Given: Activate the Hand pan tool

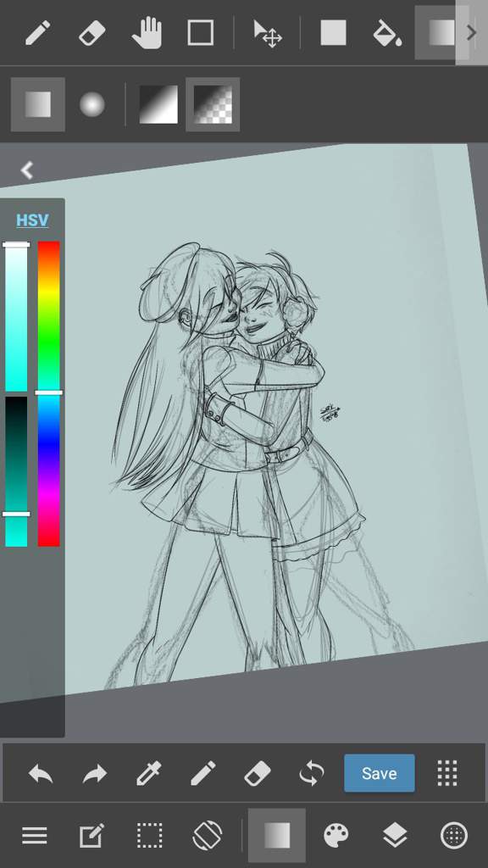Looking at the screenshot, I should click(147, 33).
